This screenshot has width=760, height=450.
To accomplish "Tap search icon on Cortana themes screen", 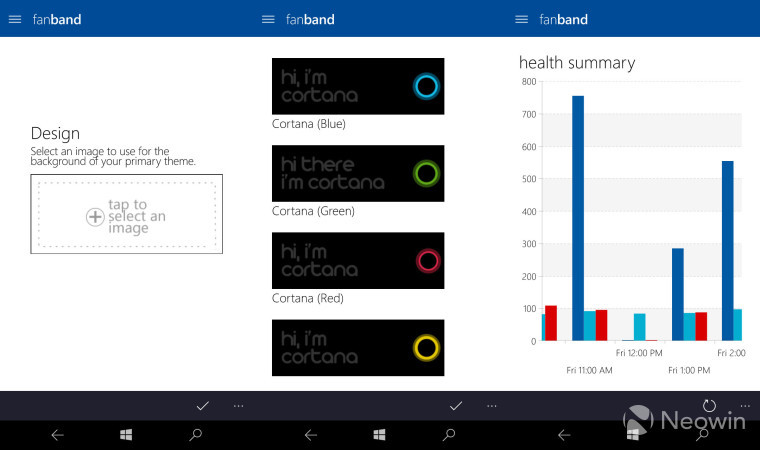I will coord(449,435).
